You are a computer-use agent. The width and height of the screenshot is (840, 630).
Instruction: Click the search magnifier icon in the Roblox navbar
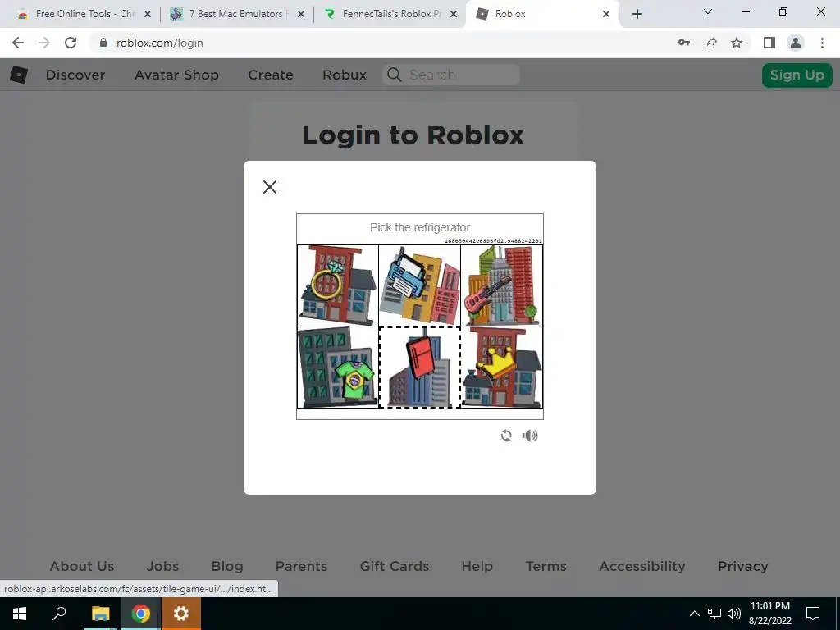[x=395, y=75]
